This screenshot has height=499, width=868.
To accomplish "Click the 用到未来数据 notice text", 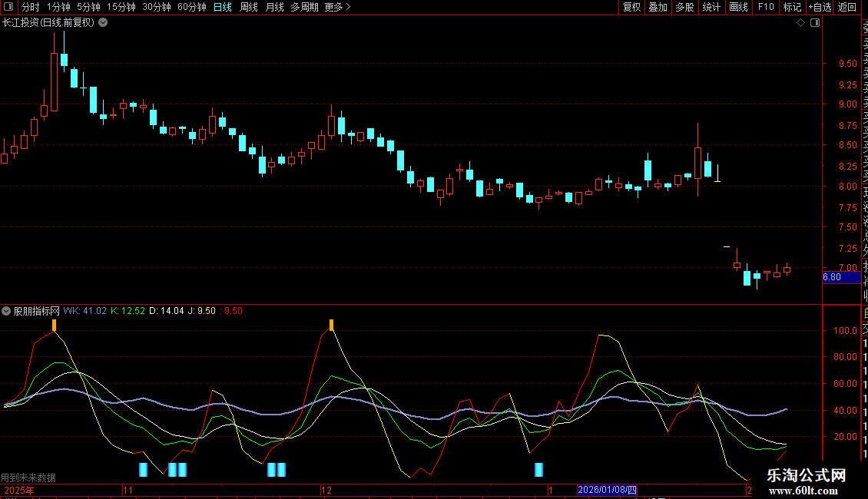I will point(28,478).
